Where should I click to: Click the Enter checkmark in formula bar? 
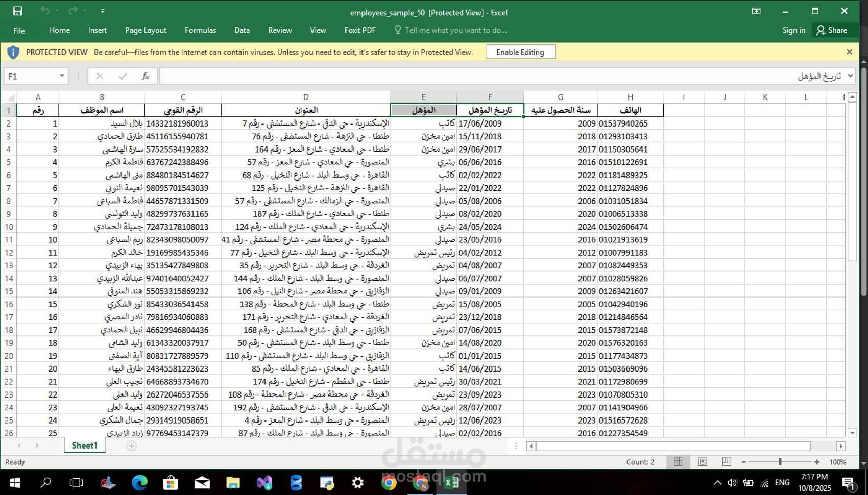point(123,76)
